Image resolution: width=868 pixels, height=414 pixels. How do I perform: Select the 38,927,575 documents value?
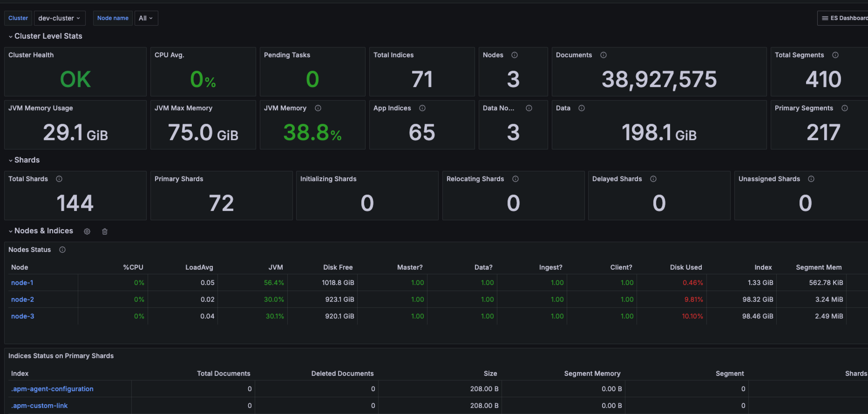click(x=659, y=79)
